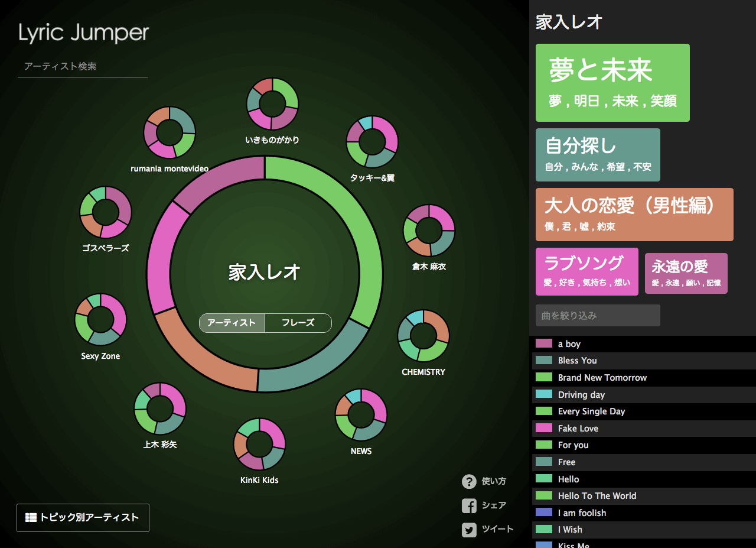756x548 pixels.
Task: Select the 永遠の愛 topic card
Action: 686,273
